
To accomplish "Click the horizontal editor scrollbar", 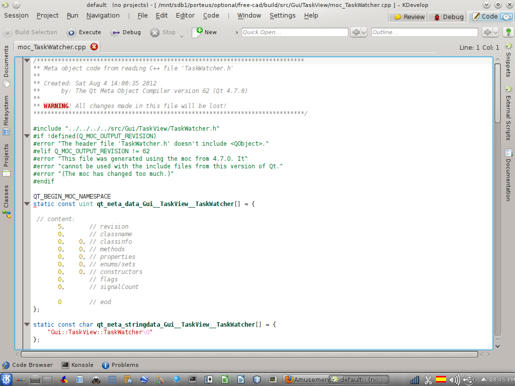I will pyautogui.click(x=249, y=354).
